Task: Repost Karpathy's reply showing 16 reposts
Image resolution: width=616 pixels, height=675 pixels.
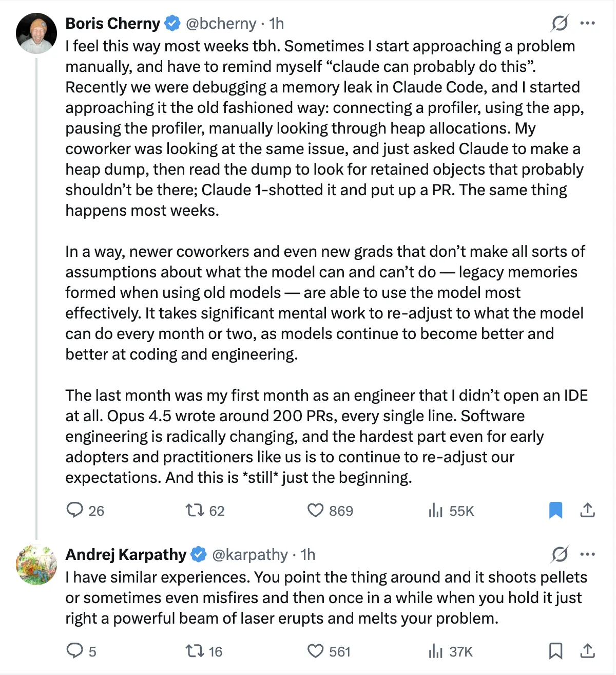Action: [196, 651]
